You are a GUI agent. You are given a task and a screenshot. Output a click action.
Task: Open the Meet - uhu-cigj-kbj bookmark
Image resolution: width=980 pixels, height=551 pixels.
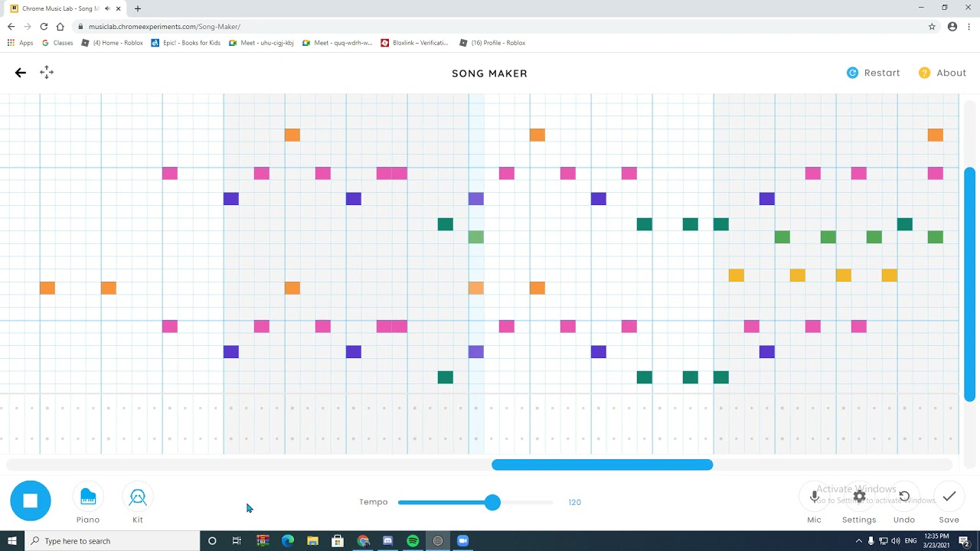click(262, 43)
